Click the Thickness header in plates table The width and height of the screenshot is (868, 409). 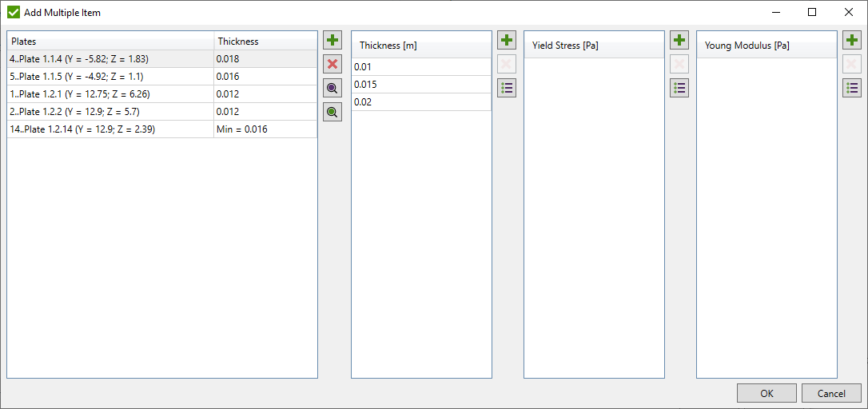(x=265, y=42)
